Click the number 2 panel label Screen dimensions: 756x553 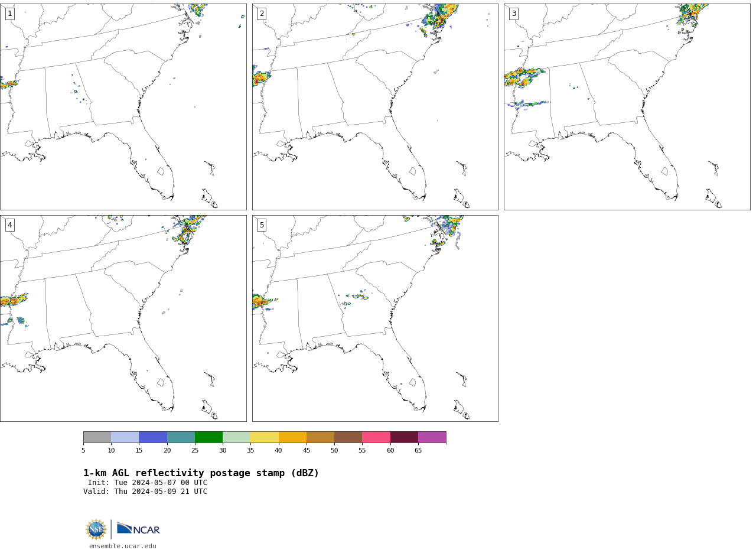pos(262,14)
